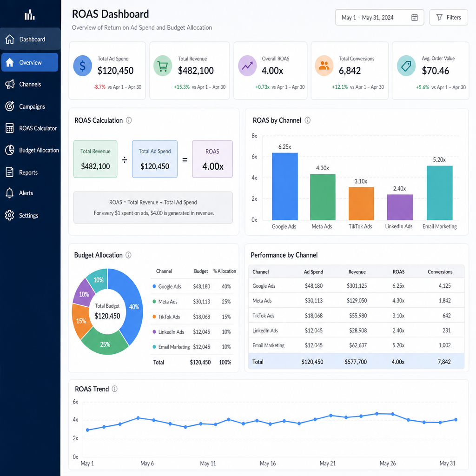Click Google Ads revenue $301,125 cell
Image resolution: width=476 pixels, height=476 pixels.
[x=357, y=286]
